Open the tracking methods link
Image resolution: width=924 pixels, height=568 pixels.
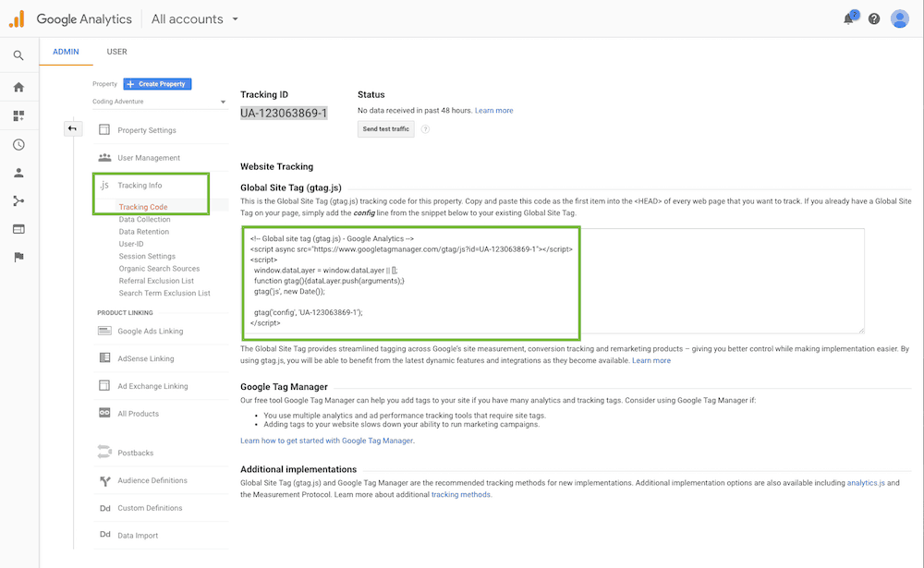[461, 494]
